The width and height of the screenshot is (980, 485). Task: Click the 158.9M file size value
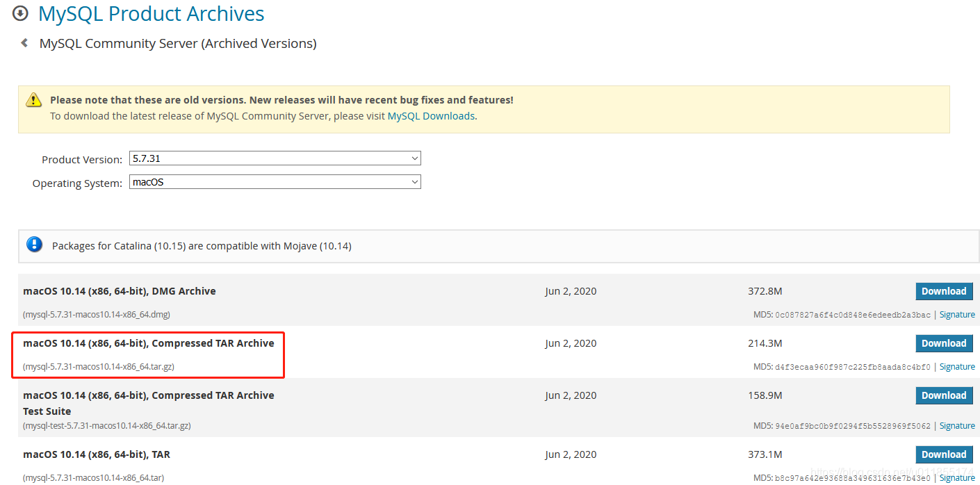pyautogui.click(x=765, y=395)
